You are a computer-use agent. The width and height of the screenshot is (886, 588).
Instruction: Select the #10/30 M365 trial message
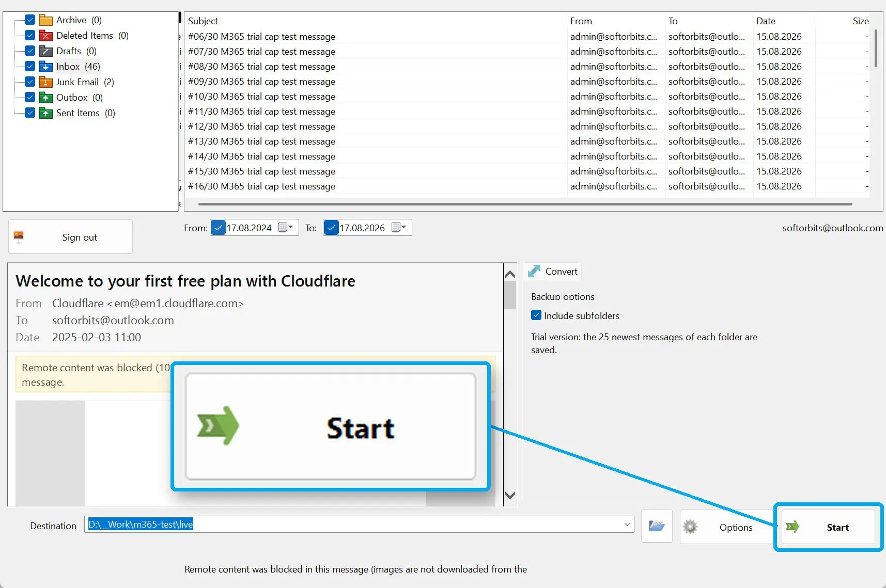pos(527,97)
